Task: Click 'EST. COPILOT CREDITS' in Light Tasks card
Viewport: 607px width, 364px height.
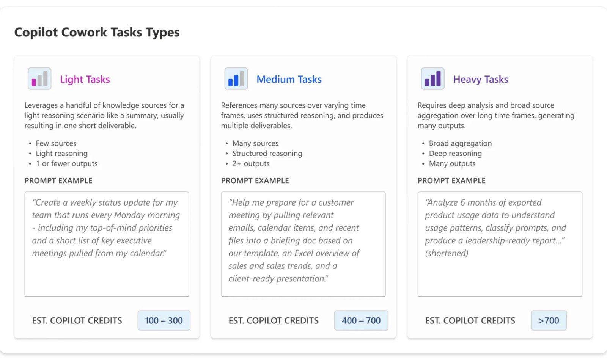Action: click(77, 321)
